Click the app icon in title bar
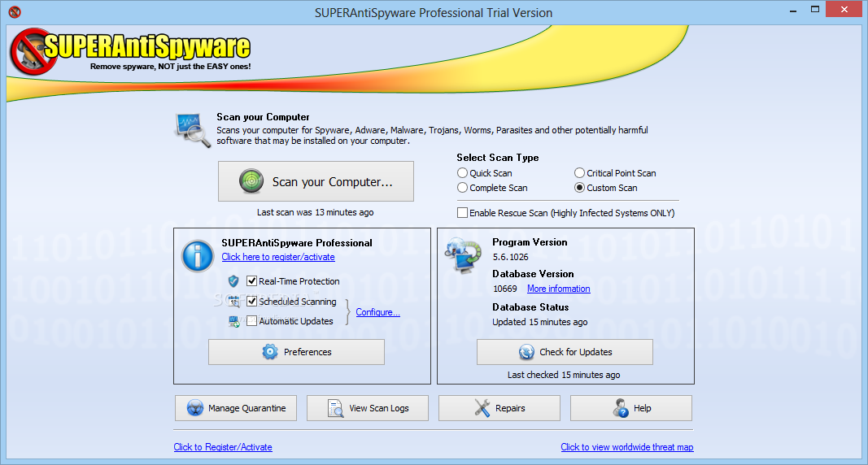868x465 pixels. [x=15, y=11]
